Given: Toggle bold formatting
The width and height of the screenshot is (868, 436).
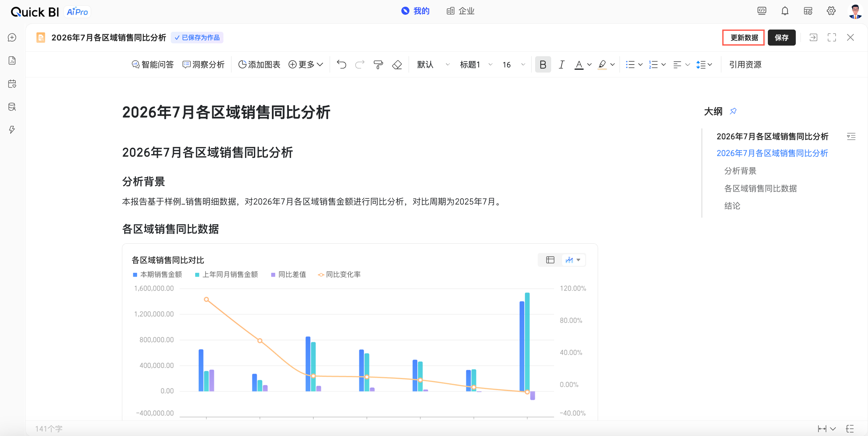Looking at the screenshot, I should coord(543,64).
